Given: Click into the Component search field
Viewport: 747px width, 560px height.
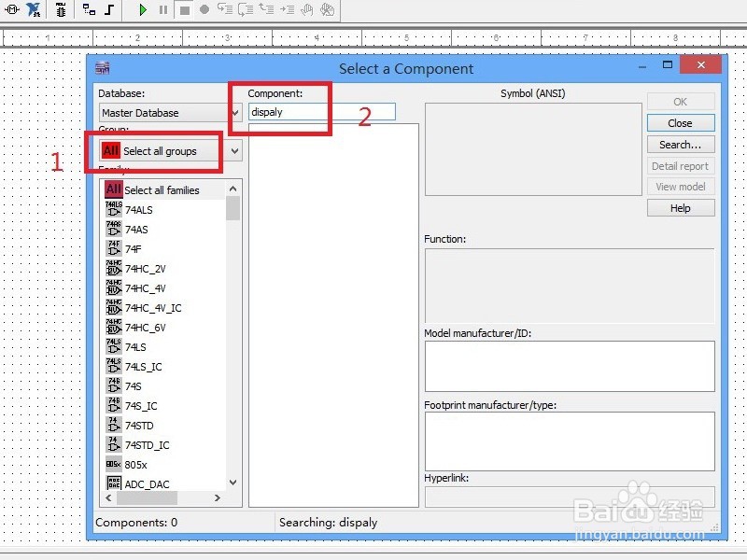Looking at the screenshot, I should click(322, 112).
